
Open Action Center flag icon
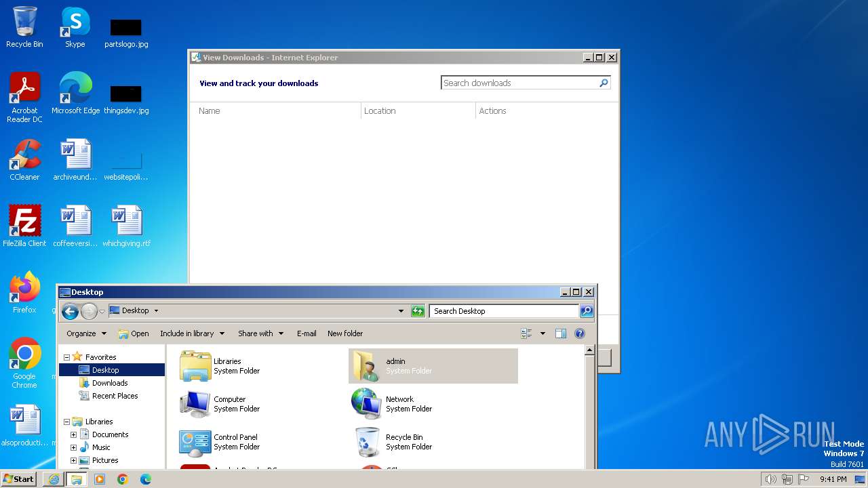[804, 479]
